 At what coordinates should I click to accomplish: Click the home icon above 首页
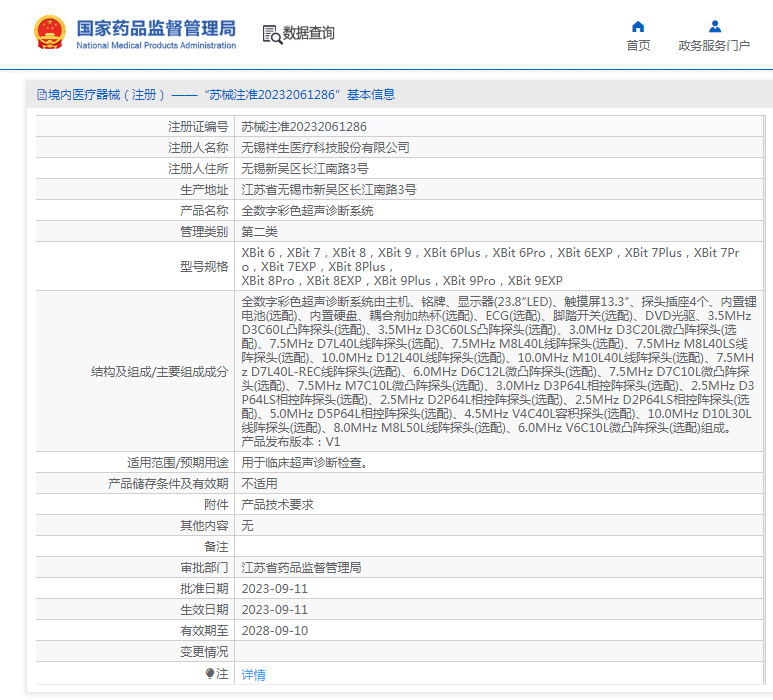point(638,26)
